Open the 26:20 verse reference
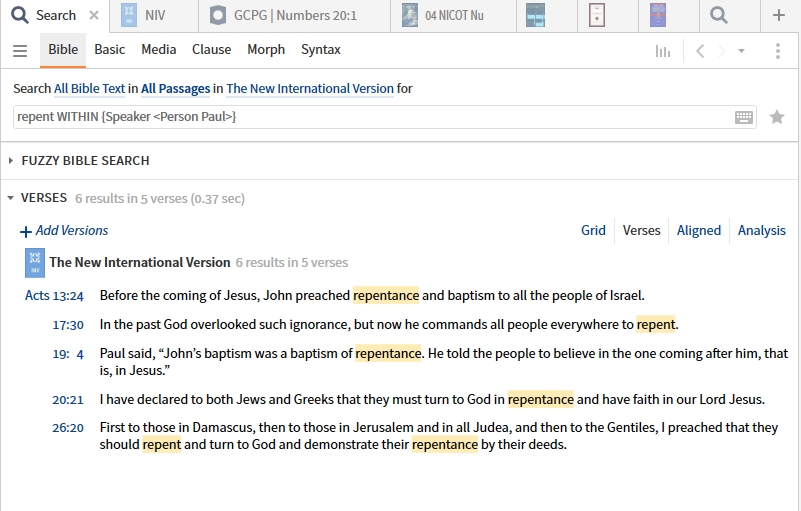The image size is (801, 511). tap(68, 427)
